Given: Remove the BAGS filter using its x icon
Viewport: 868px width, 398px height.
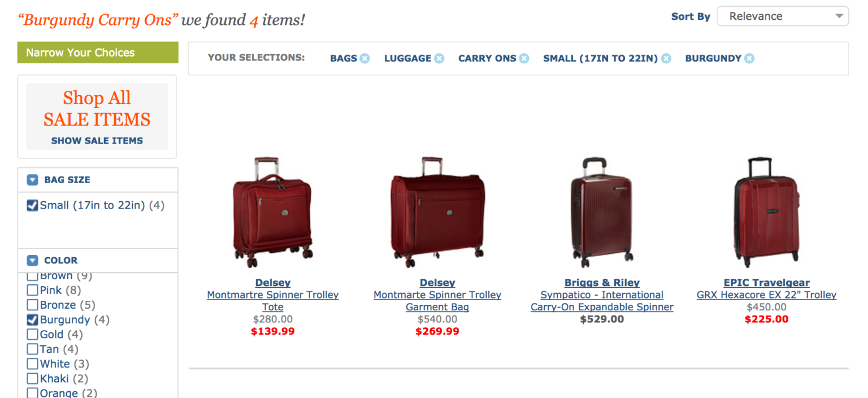Looking at the screenshot, I should click(366, 58).
